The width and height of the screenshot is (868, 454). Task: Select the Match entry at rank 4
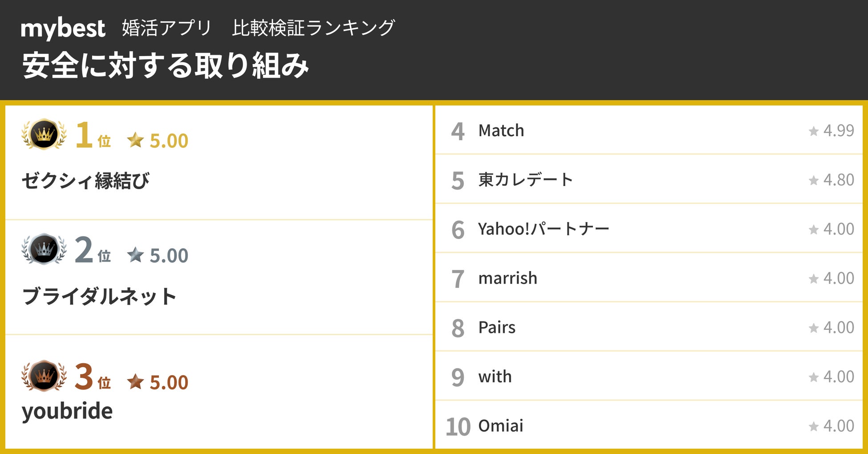501,130
